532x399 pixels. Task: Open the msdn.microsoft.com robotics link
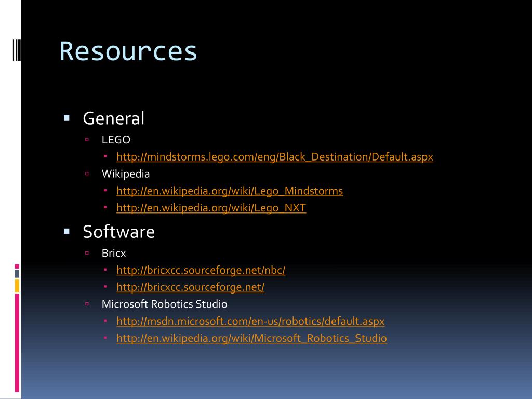[x=250, y=321]
